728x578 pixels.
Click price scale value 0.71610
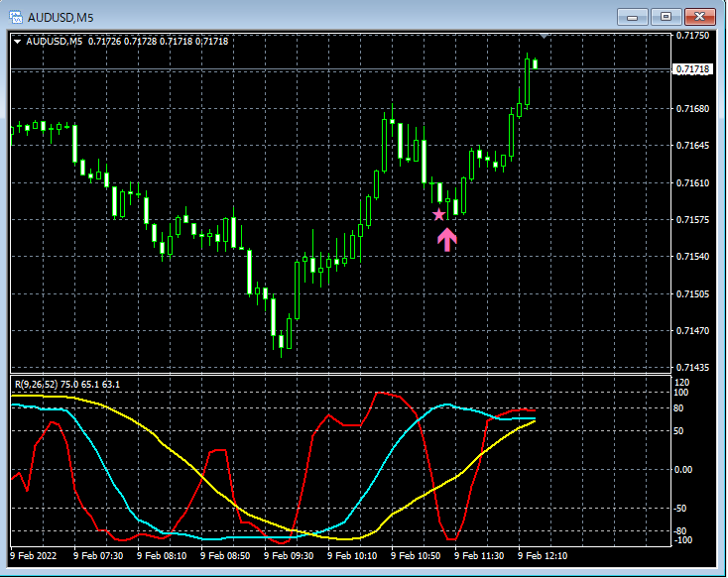pyautogui.click(x=692, y=182)
